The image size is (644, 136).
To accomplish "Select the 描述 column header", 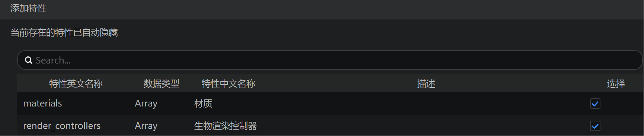I will (x=426, y=84).
